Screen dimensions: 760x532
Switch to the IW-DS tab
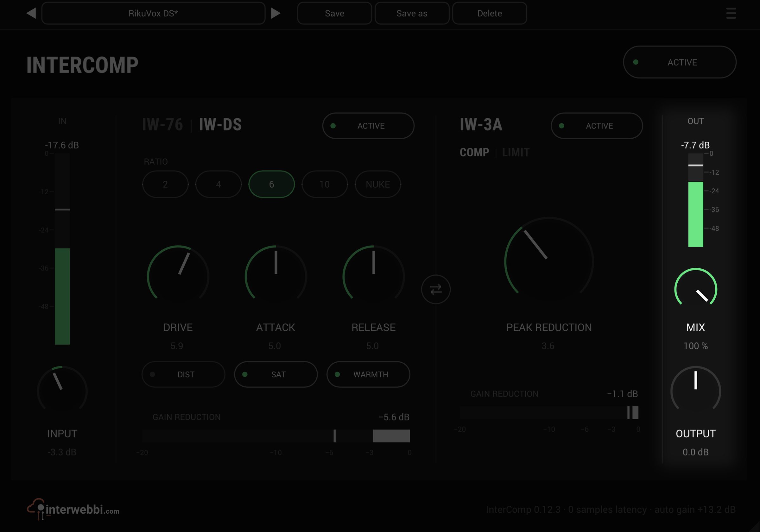(x=220, y=125)
